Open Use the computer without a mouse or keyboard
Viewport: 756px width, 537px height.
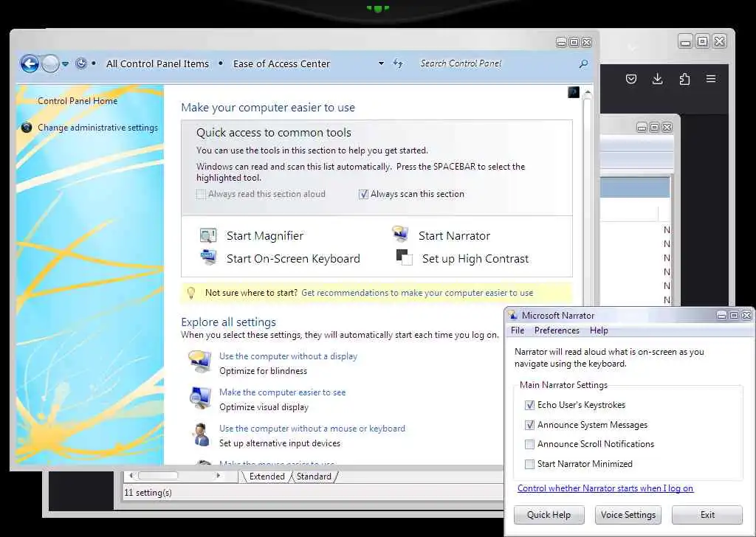[312, 428]
